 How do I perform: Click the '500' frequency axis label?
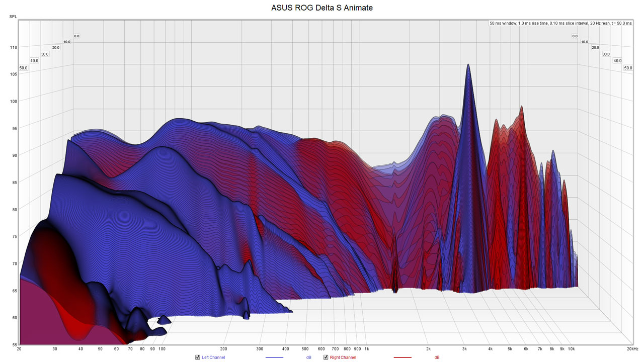point(305,348)
